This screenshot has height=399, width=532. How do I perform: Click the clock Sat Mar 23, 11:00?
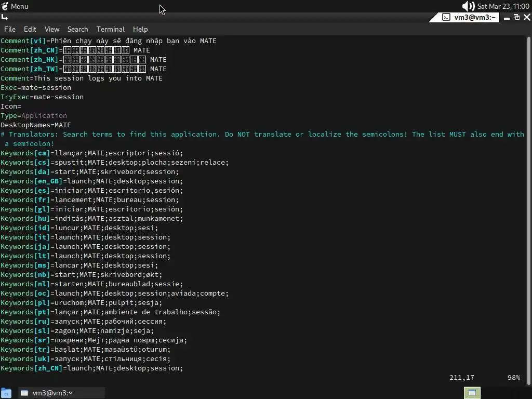pyautogui.click(x=503, y=6)
